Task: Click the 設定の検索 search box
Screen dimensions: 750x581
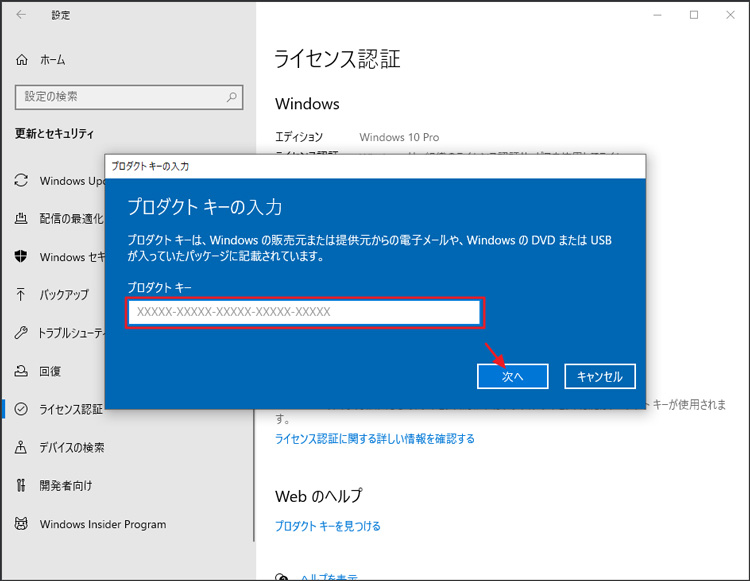Action: 120,97
